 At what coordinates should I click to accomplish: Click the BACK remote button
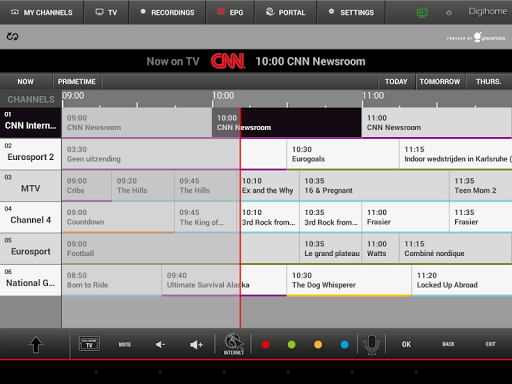pos(448,344)
